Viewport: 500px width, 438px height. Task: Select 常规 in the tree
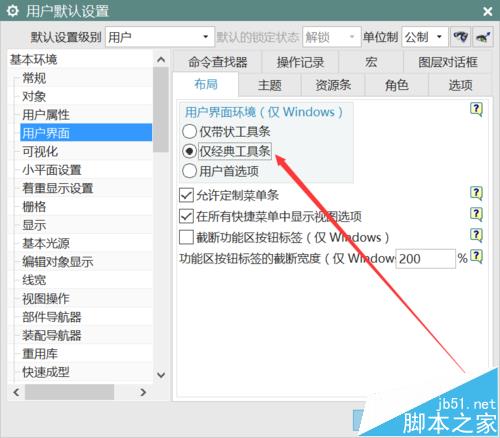point(34,78)
